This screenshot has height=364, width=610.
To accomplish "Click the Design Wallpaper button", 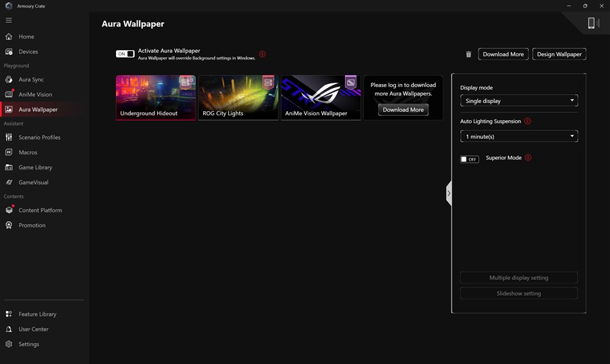I will click(x=559, y=54).
